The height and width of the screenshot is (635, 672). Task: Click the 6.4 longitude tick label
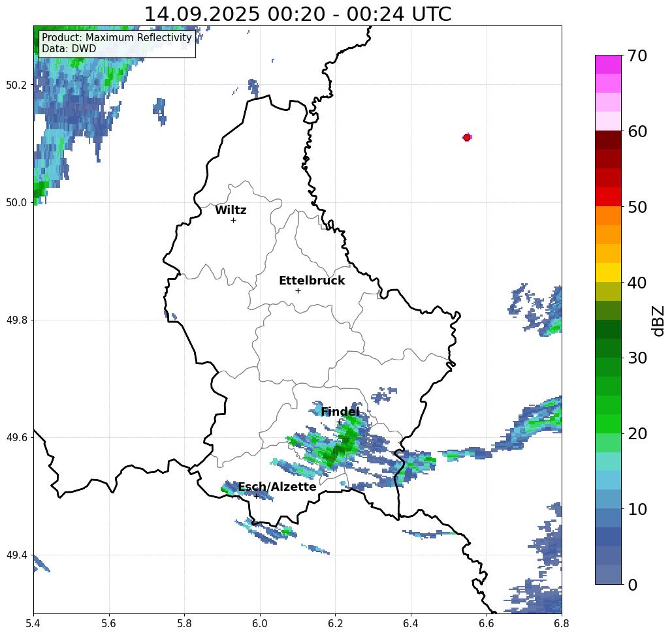click(411, 623)
